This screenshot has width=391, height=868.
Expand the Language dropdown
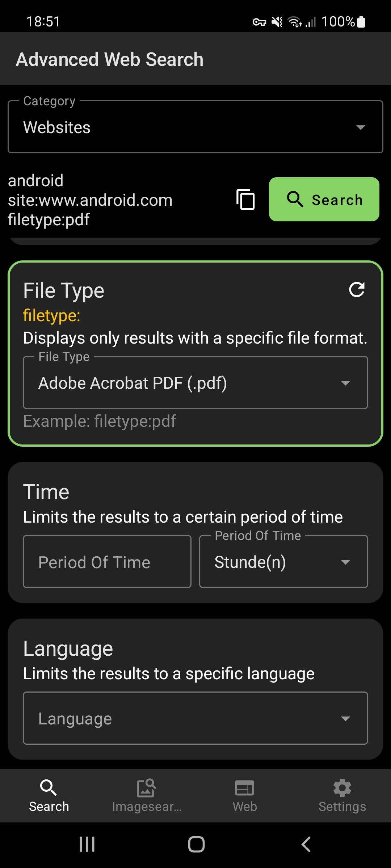pyautogui.click(x=195, y=718)
